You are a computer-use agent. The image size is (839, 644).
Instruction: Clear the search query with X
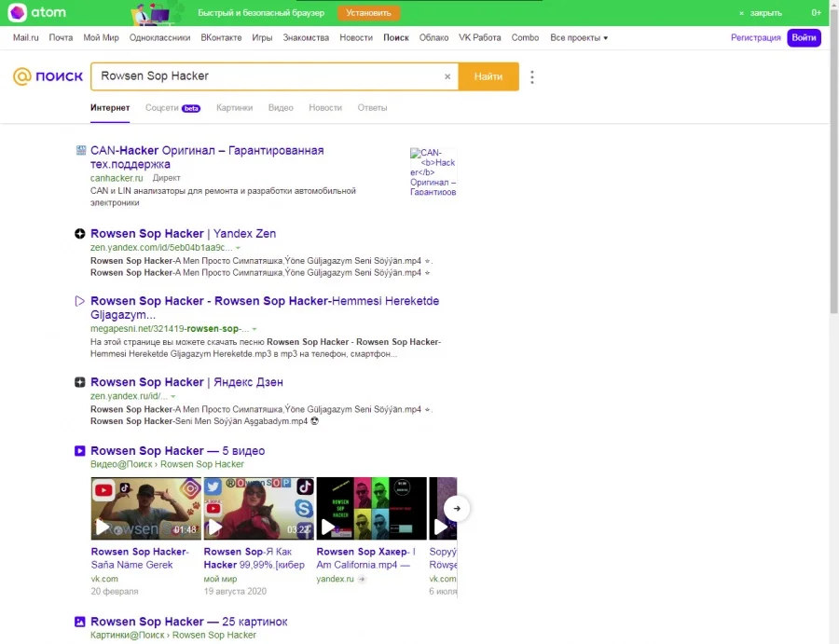(447, 77)
